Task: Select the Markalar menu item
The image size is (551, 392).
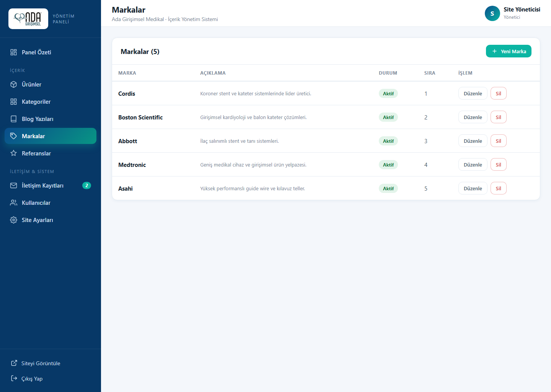Action: [x=51, y=136]
